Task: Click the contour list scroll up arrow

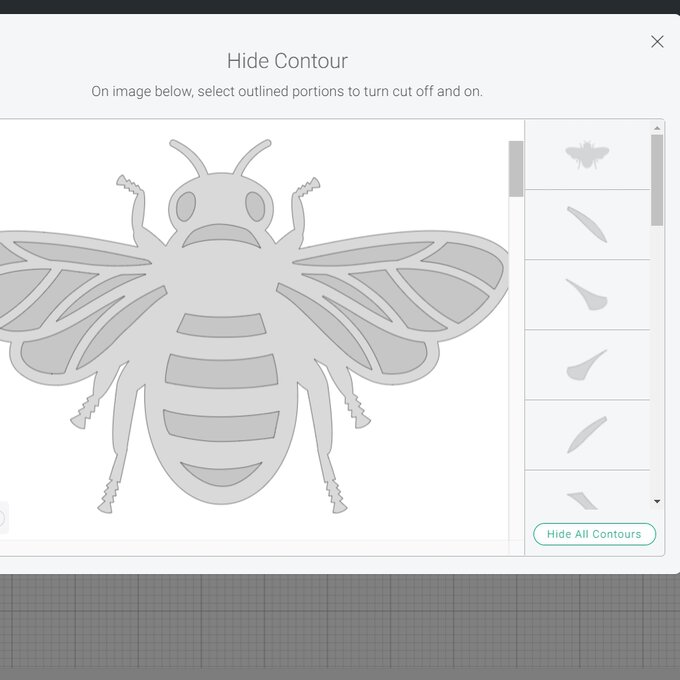Action: tap(657, 128)
